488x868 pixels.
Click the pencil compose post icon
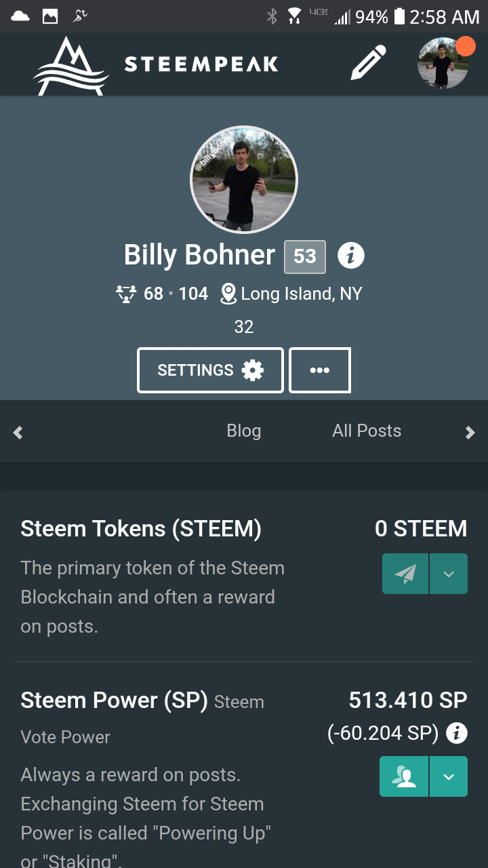(368, 63)
